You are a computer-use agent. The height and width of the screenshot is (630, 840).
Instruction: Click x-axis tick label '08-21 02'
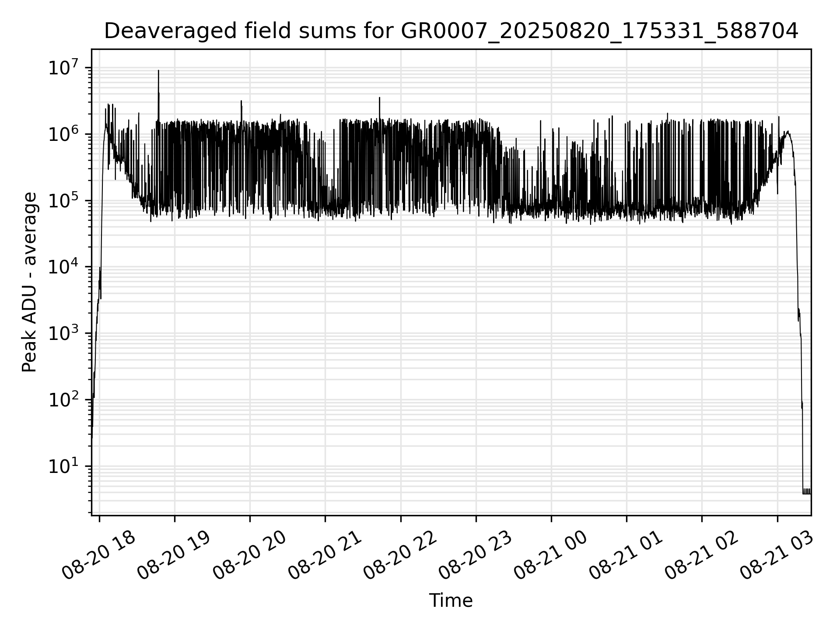(702, 556)
